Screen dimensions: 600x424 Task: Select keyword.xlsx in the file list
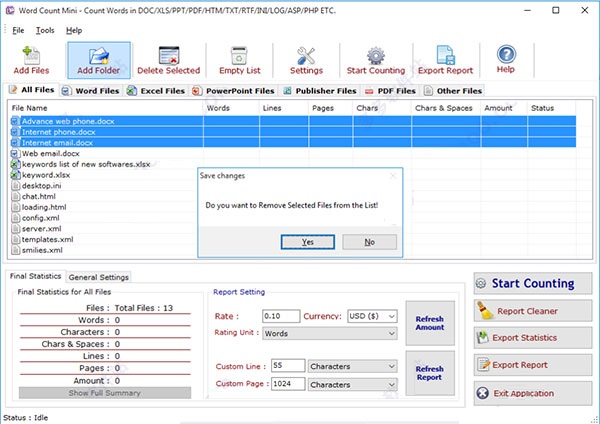click(45, 174)
